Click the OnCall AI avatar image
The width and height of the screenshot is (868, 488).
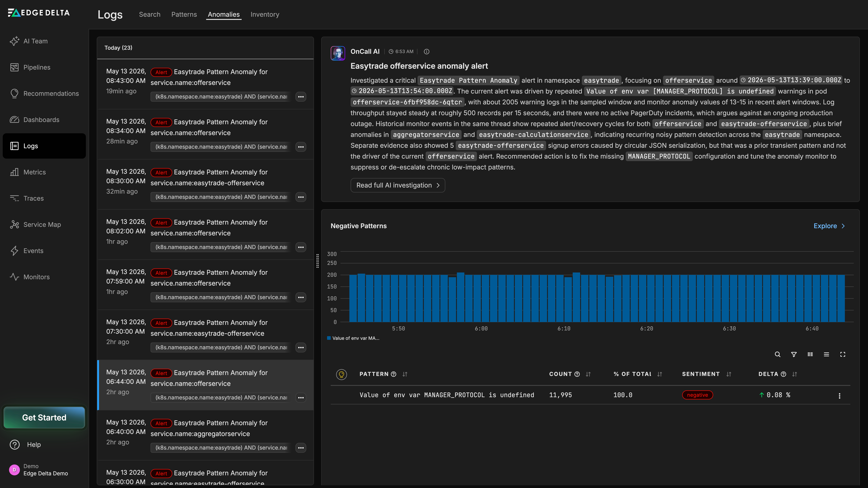pos(338,53)
